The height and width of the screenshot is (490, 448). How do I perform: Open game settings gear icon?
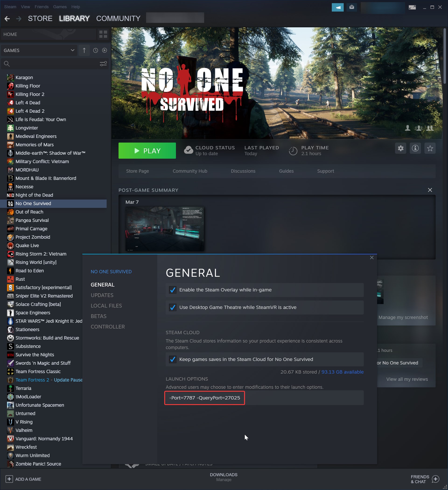(x=400, y=148)
